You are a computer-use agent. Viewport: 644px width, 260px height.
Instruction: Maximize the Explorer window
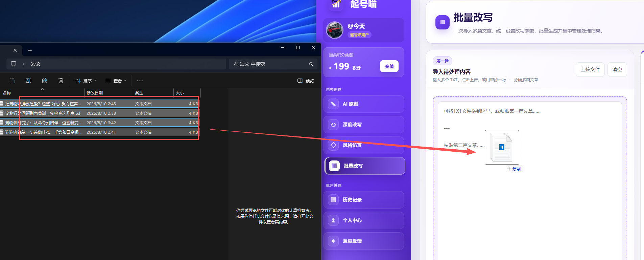(298, 47)
